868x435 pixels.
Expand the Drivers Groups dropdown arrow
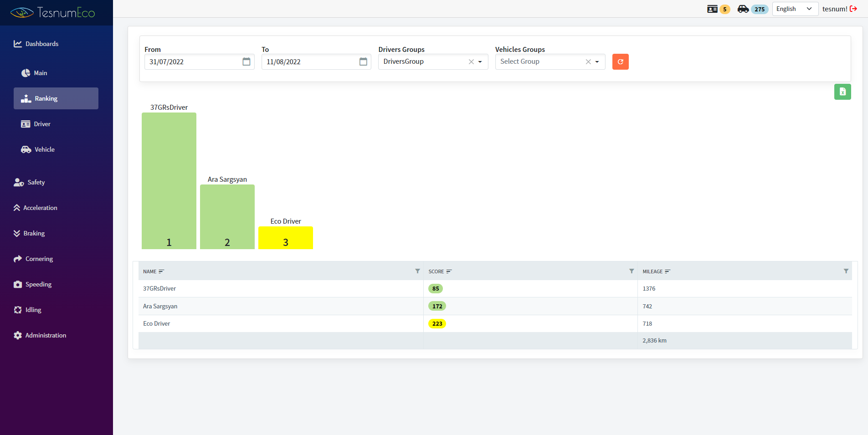point(480,62)
